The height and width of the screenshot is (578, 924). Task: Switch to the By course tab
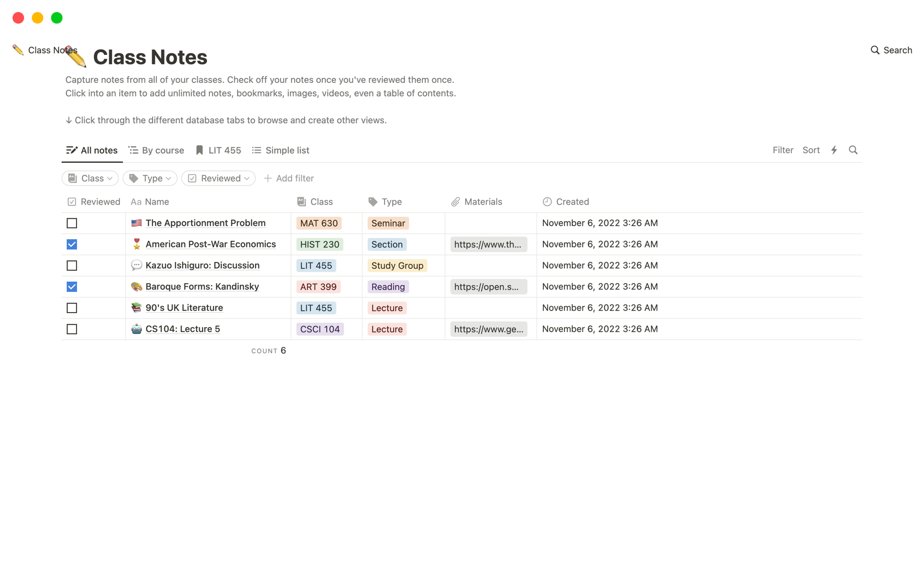click(x=156, y=150)
